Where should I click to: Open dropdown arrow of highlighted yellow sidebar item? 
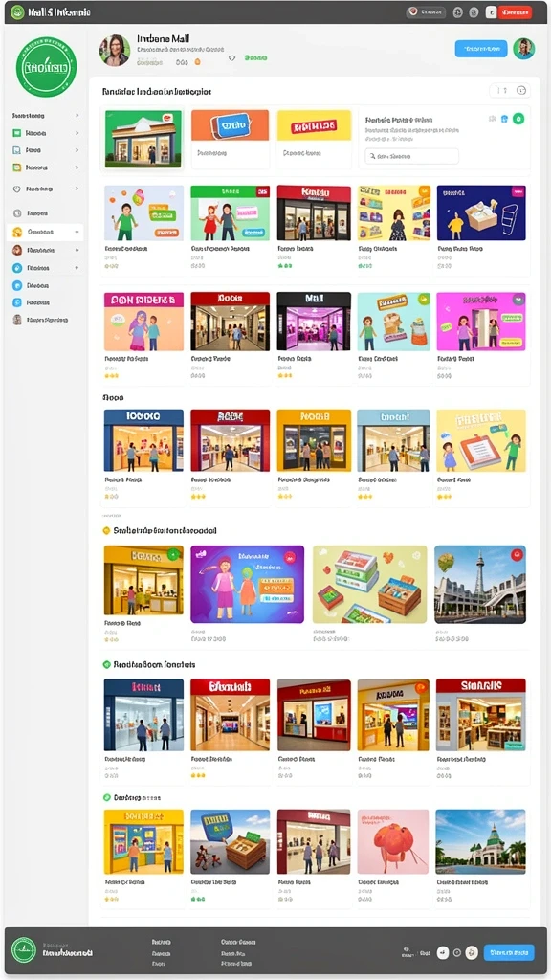pos(77,232)
